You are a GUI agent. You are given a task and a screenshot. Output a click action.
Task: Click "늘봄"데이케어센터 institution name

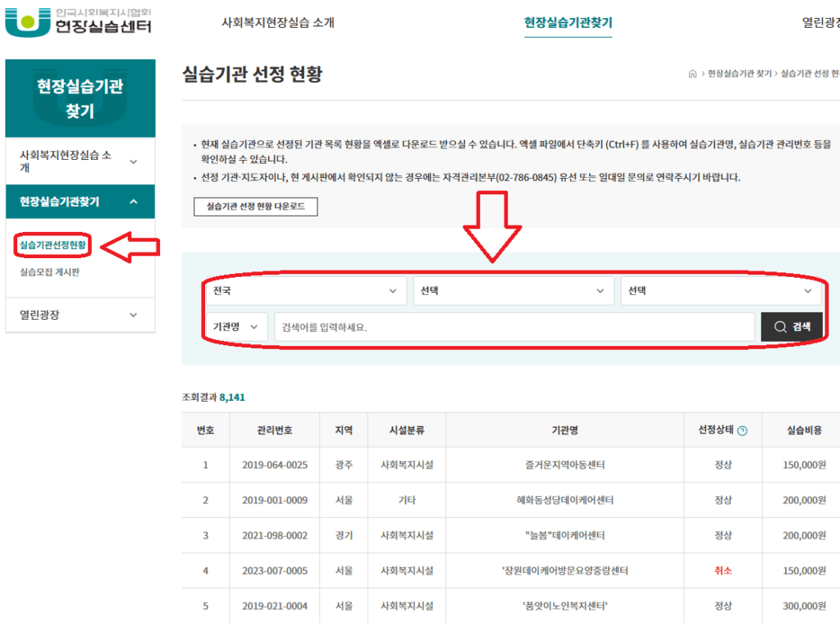[x=564, y=536]
